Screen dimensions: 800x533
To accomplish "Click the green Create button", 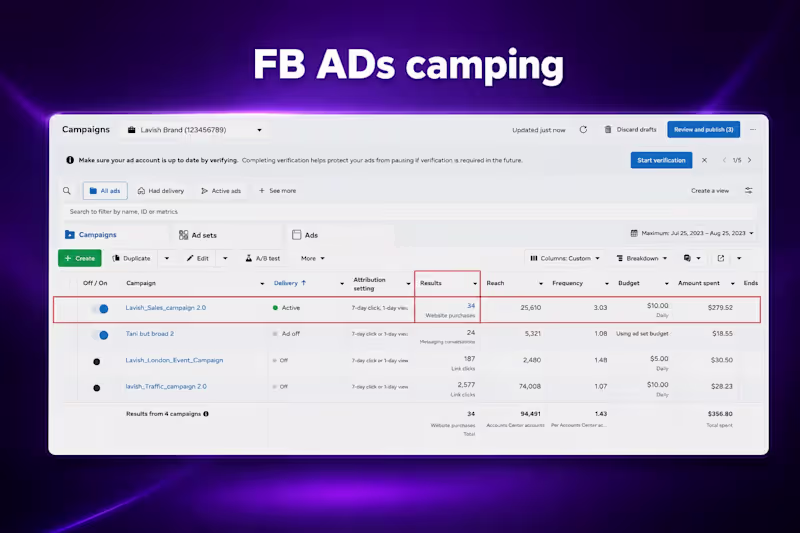I will click(80, 258).
